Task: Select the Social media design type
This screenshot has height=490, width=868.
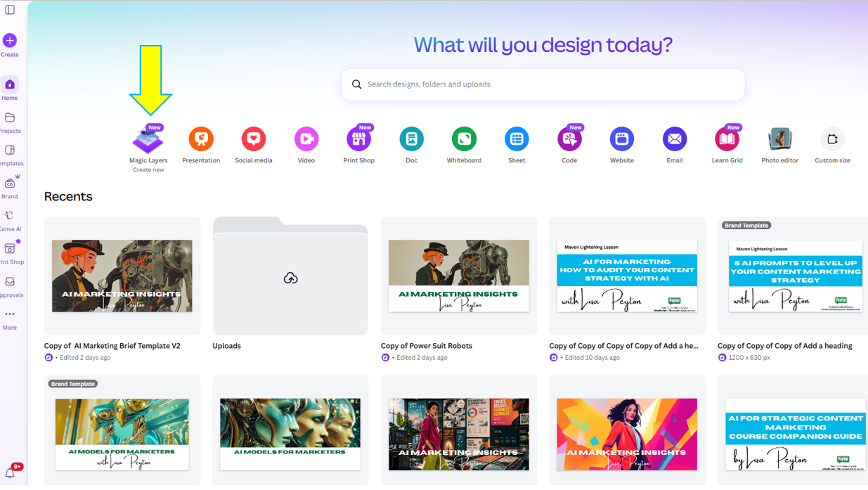Action: click(x=254, y=139)
